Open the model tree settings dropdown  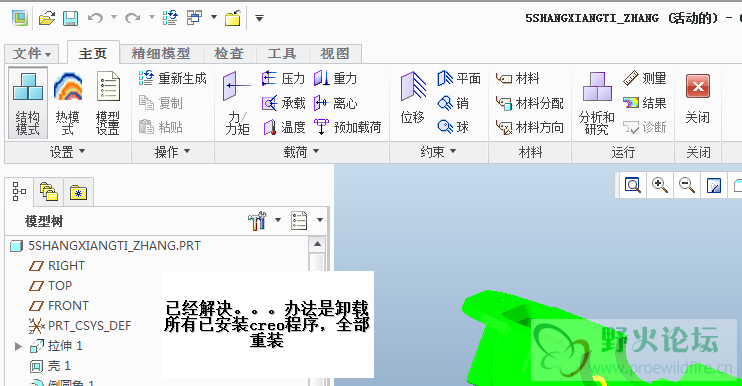pyautogui.click(x=278, y=220)
